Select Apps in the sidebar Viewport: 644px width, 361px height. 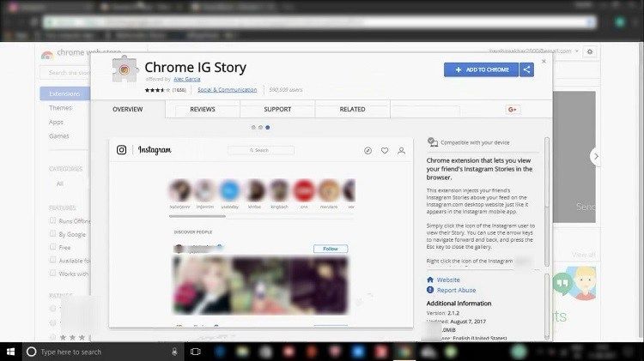pos(56,123)
